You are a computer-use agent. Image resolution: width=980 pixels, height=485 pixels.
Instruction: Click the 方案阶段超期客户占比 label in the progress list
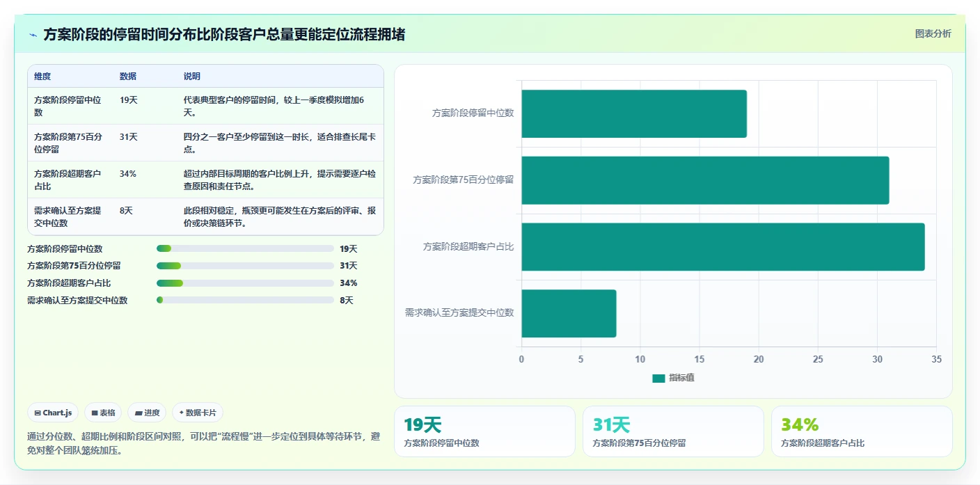(x=69, y=283)
